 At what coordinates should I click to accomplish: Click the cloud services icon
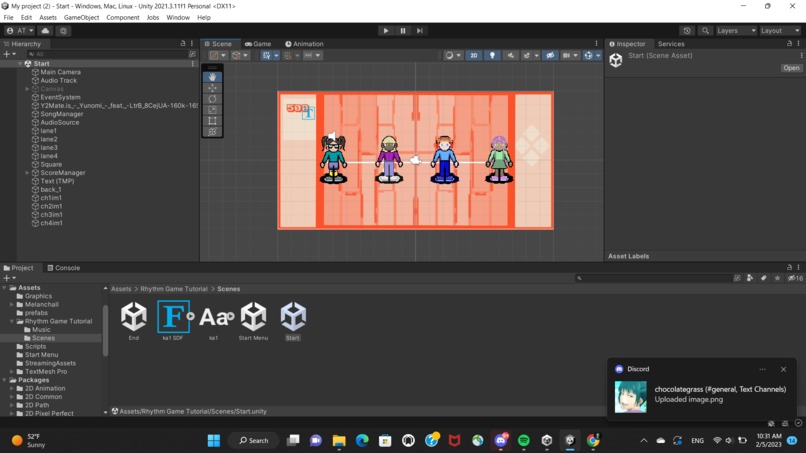[x=45, y=31]
